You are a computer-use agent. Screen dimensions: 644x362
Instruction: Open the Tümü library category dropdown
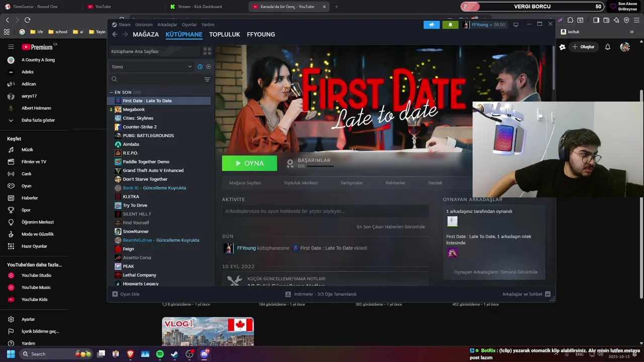(151, 66)
